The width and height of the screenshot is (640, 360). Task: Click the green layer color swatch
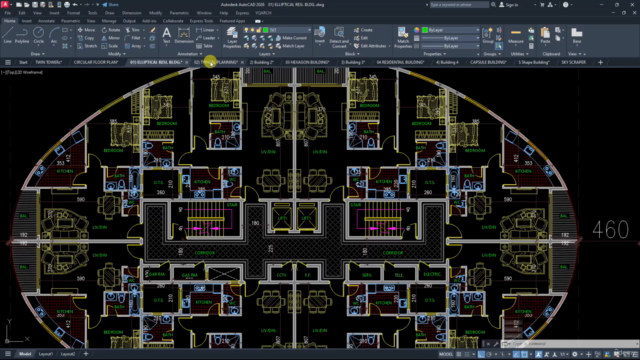(x=266, y=30)
